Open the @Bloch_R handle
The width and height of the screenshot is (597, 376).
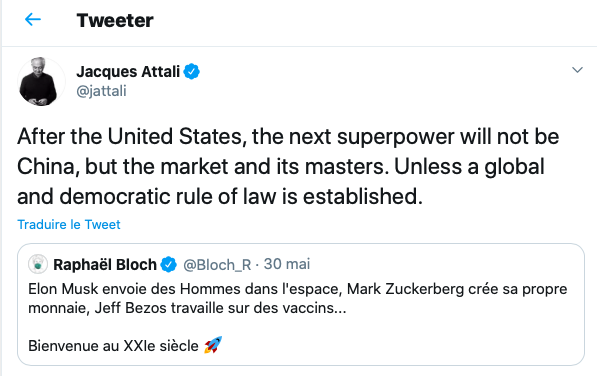[217, 265]
